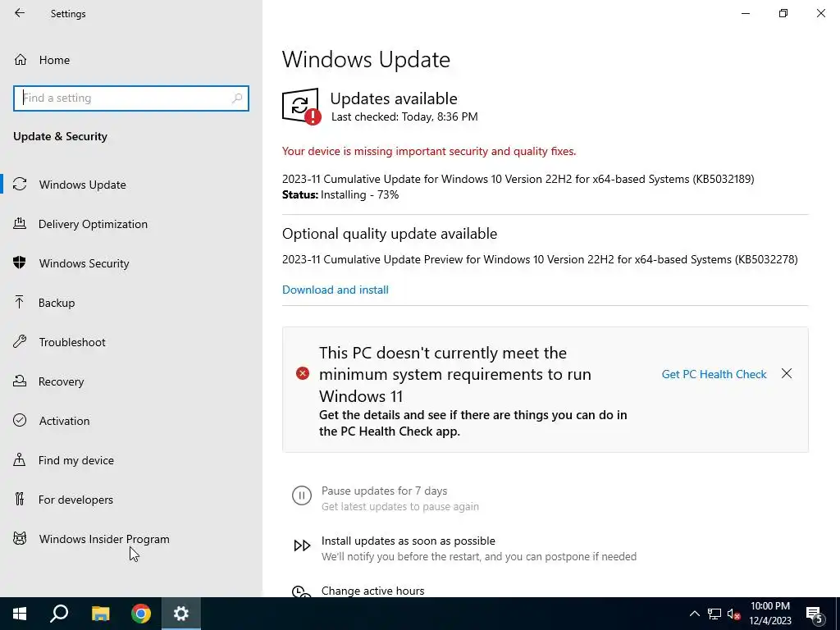This screenshot has height=630, width=840.
Task: Select Install updates as soon as possible
Action: point(409,541)
